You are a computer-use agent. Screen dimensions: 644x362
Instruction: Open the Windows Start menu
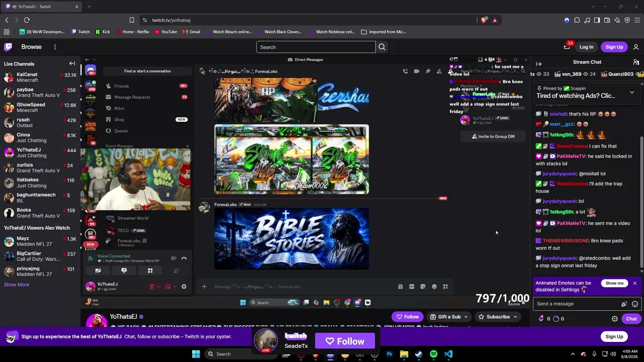(x=196, y=354)
